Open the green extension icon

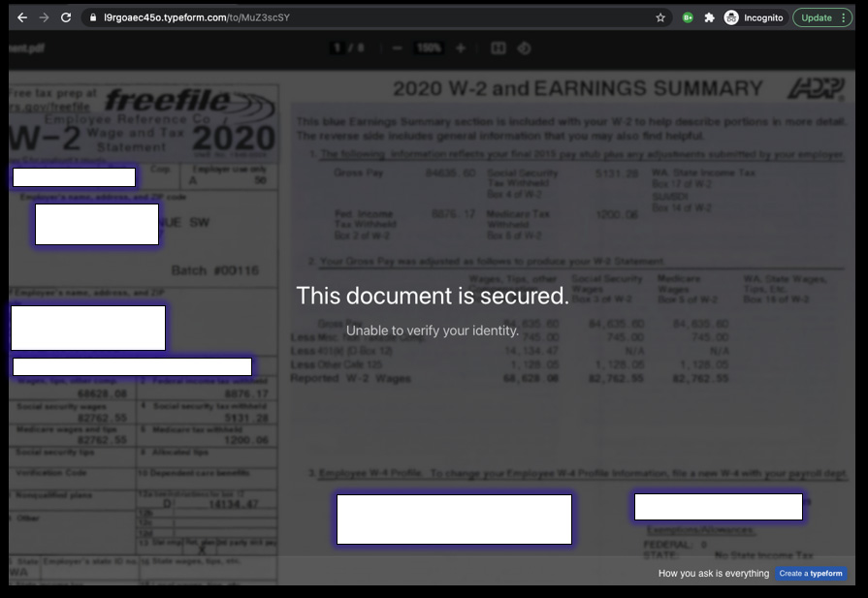[688, 17]
